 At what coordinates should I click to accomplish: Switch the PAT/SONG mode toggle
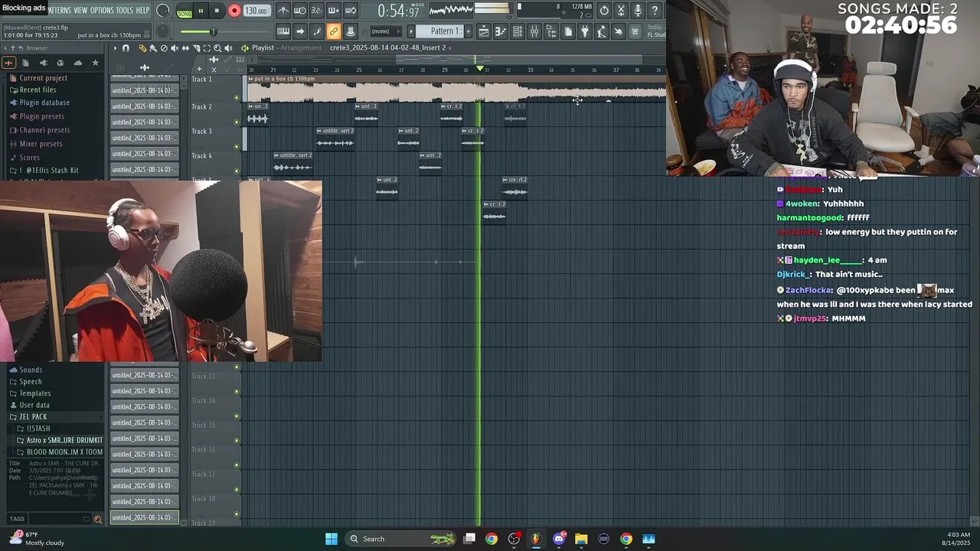coord(185,11)
